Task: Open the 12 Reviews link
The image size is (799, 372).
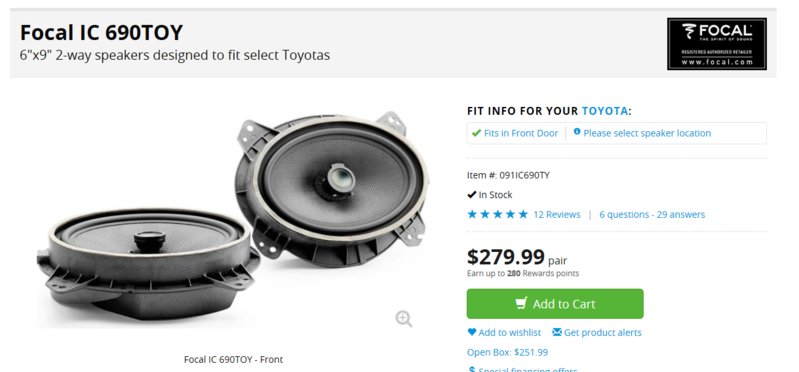Action: [556, 215]
